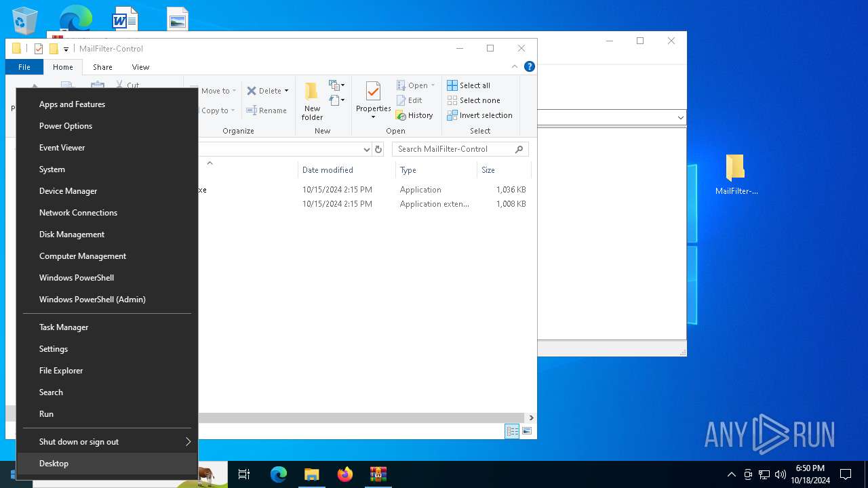This screenshot has width=868, height=488.
Task: Open the dropdown in the background window
Action: [680, 118]
